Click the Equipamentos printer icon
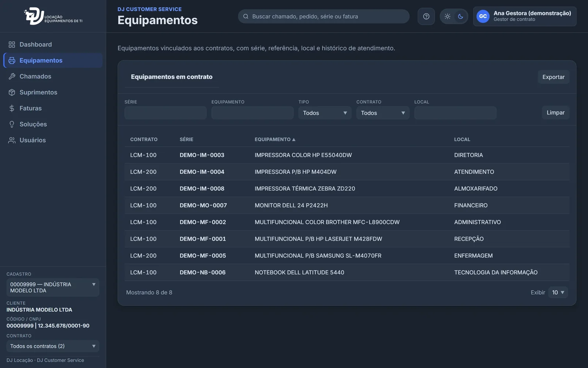The image size is (588, 368). [x=12, y=60]
